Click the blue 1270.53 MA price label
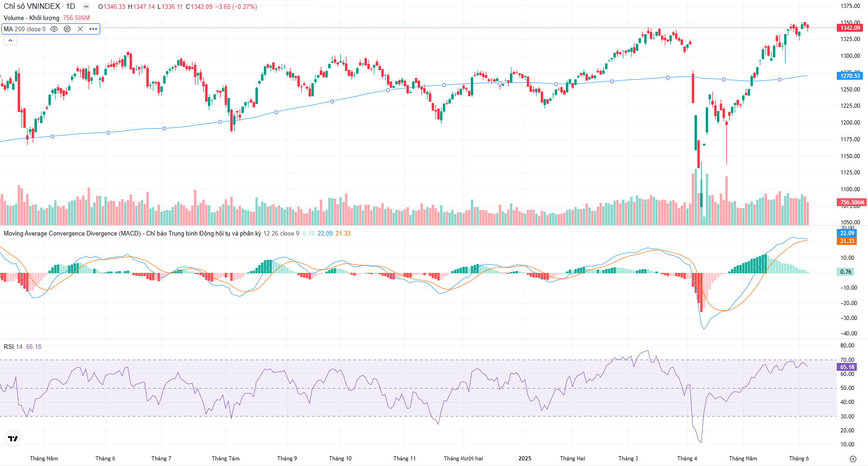 click(x=850, y=76)
